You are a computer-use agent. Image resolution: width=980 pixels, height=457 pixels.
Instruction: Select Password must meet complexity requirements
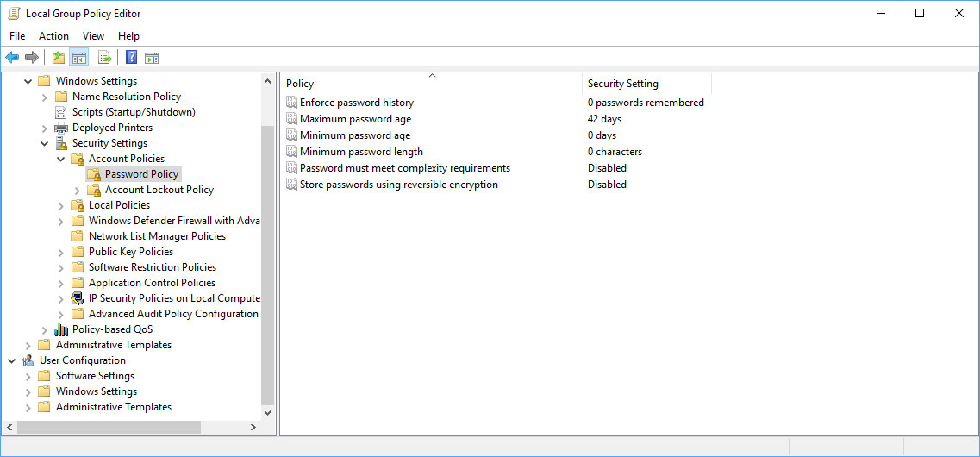click(x=405, y=167)
